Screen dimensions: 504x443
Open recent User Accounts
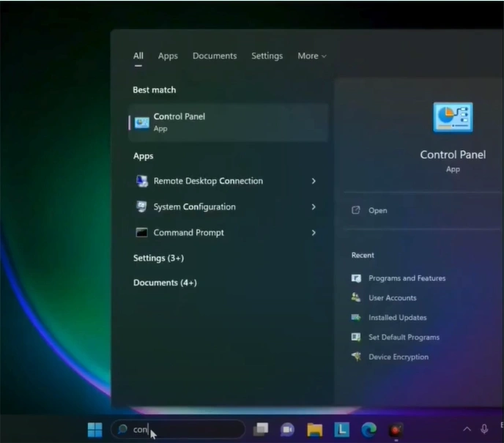pos(393,298)
